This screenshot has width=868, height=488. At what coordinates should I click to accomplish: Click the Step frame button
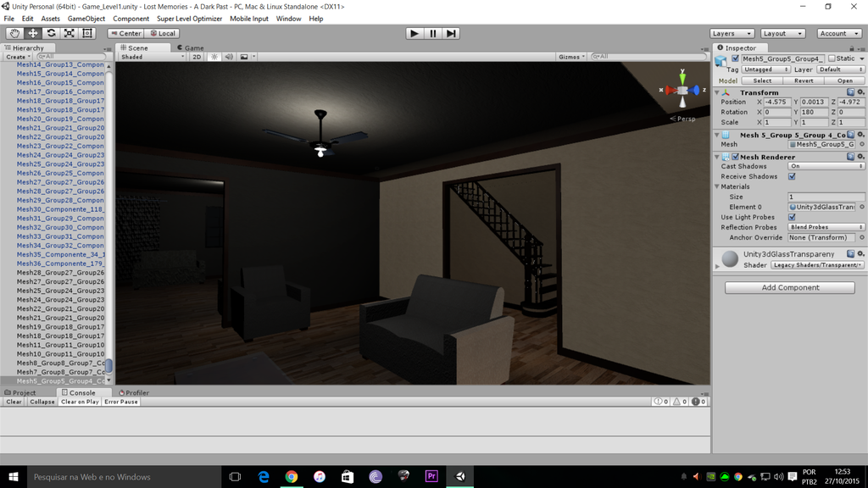tap(451, 33)
